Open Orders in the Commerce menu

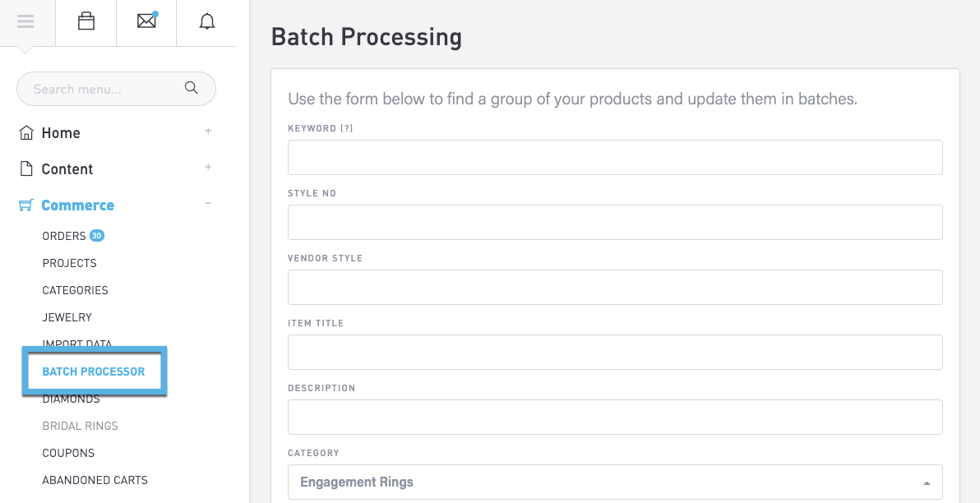[x=64, y=236]
